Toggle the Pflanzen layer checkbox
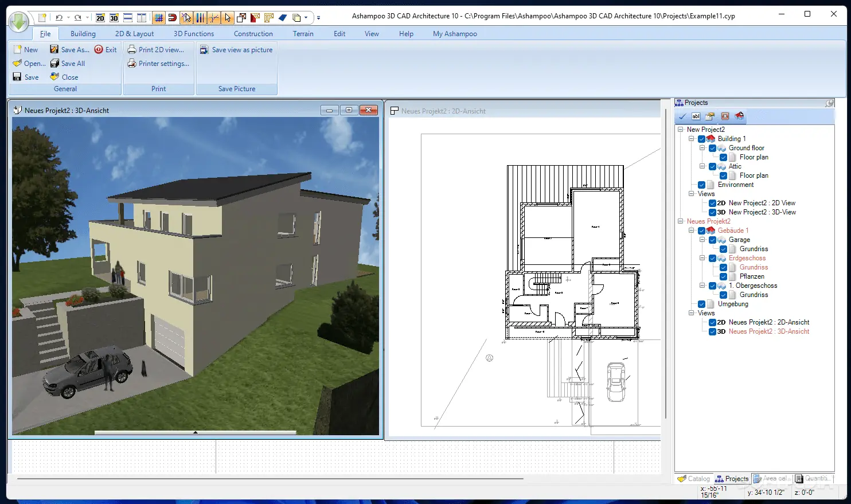Image resolution: width=851 pixels, height=504 pixels. pos(723,276)
